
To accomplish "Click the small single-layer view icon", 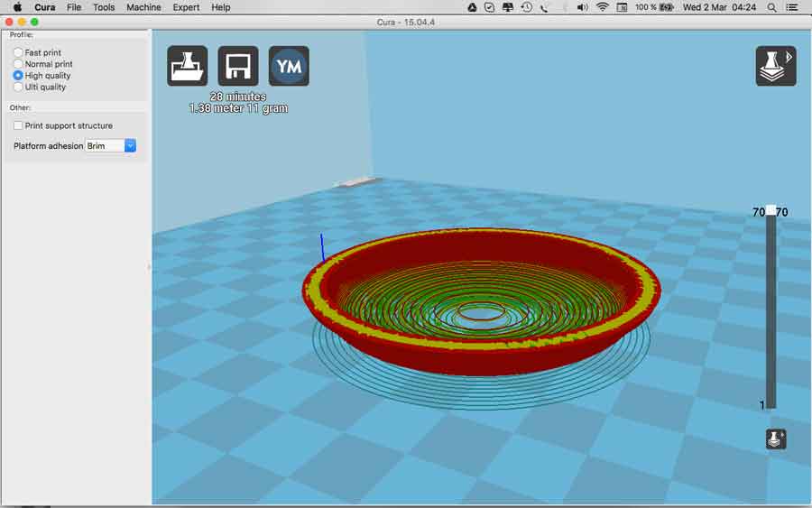I will click(776, 439).
